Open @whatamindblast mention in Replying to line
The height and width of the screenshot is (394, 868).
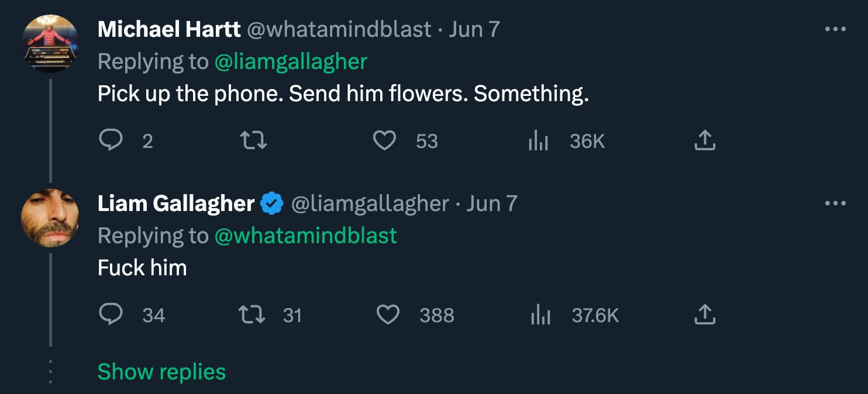306,236
